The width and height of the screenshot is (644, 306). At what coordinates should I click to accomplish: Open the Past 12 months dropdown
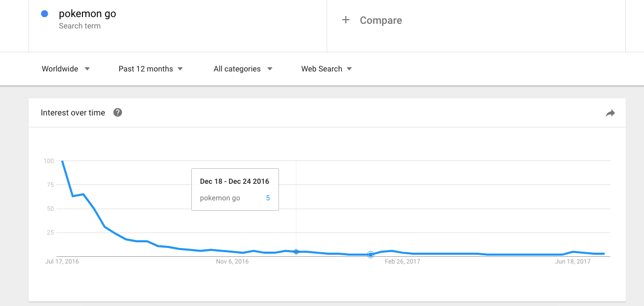151,69
